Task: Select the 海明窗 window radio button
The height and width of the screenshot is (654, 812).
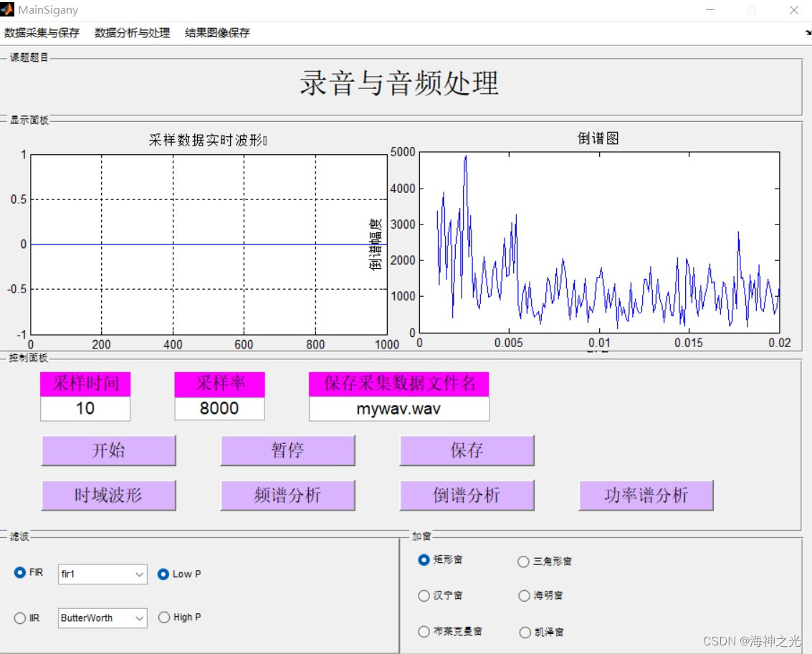Action: pyautogui.click(x=524, y=596)
